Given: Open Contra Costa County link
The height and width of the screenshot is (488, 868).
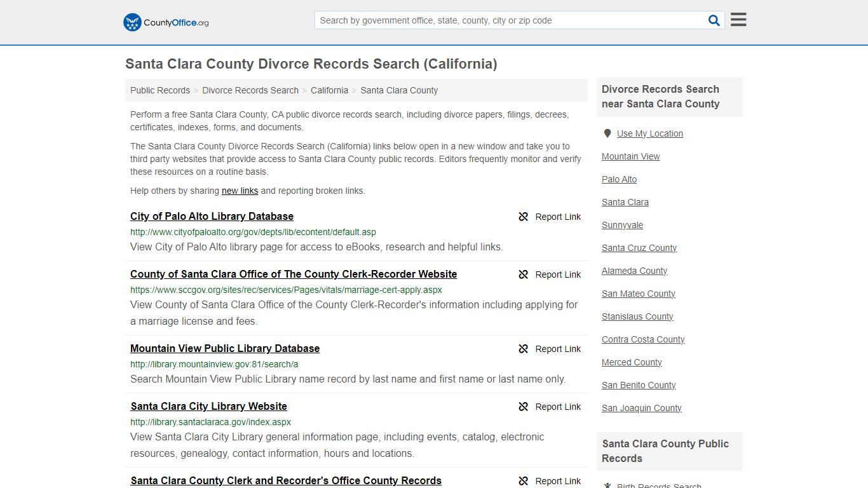Looking at the screenshot, I should [643, 339].
